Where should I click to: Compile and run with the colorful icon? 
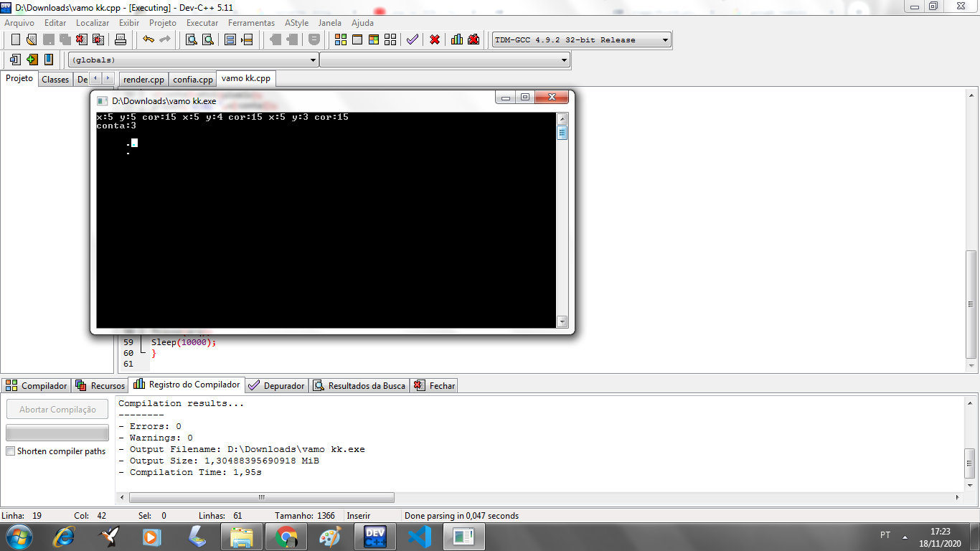[x=374, y=39]
